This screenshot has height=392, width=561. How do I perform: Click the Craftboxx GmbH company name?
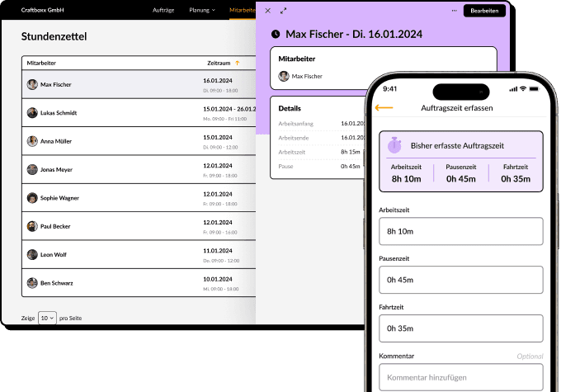click(42, 10)
